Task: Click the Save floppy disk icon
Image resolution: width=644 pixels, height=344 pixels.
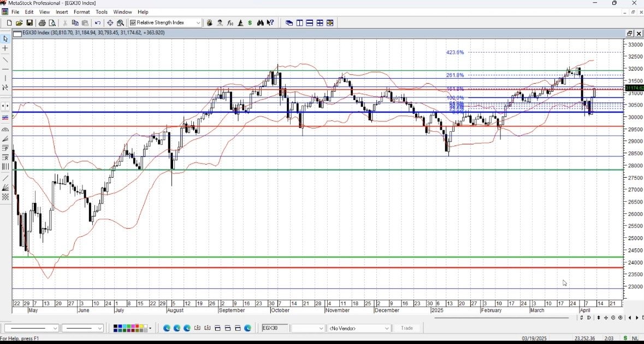Action: point(29,23)
